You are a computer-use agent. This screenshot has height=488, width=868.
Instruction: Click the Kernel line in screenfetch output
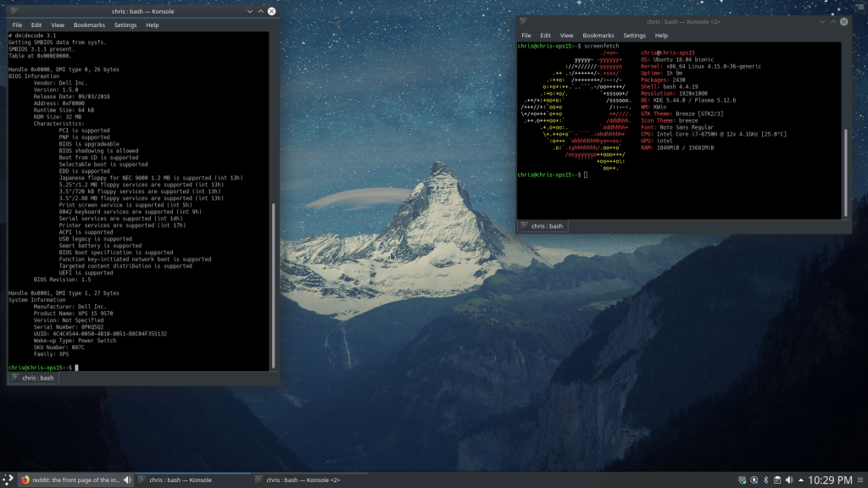701,66
